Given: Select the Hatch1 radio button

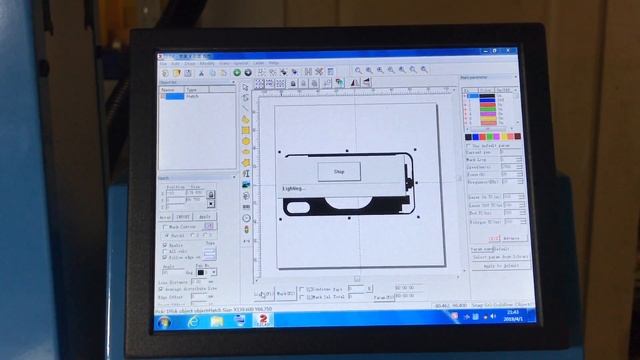Looking at the screenshot, I should pyautogui.click(x=167, y=236).
